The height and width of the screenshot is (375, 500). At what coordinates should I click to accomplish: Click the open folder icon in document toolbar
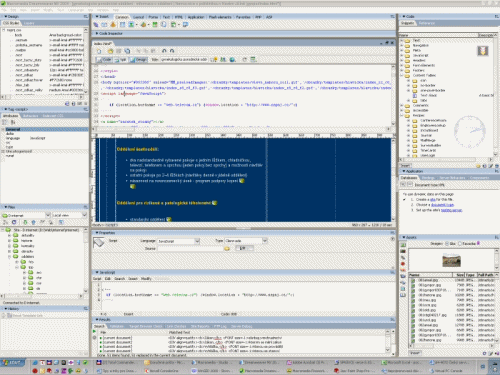coord(110,51)
